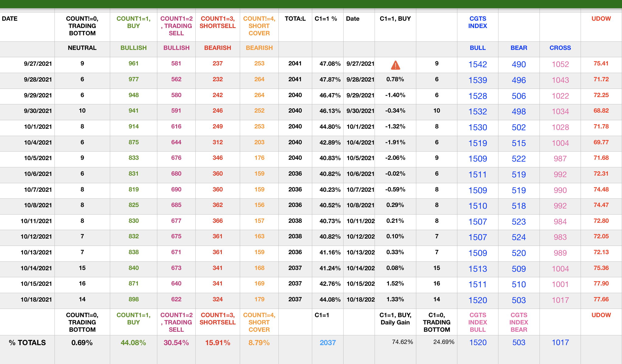Select the TOTA:L column header
The image size is (622, 364).
tap(295, 19)
